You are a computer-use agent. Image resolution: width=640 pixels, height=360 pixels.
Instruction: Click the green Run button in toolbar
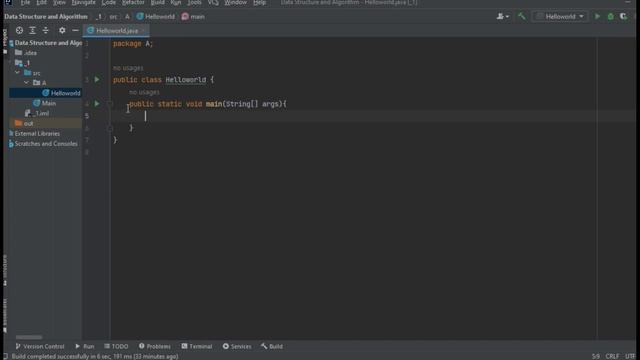click(x=598, y=17)
